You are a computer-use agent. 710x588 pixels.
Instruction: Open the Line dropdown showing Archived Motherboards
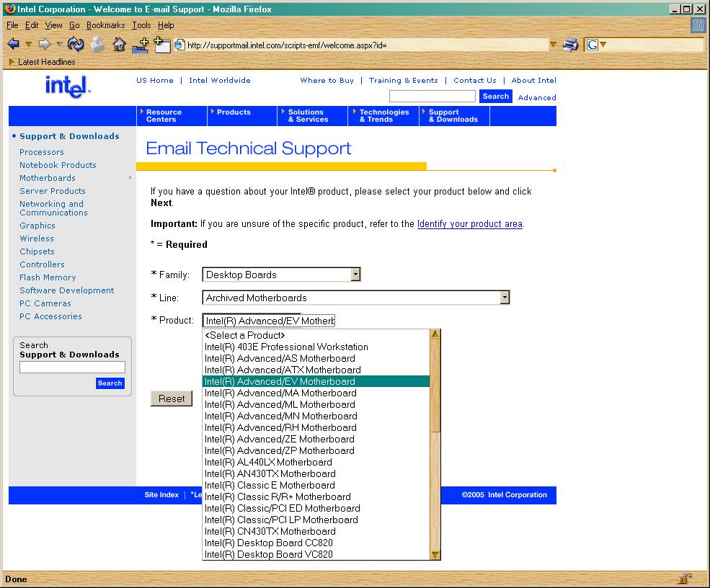(x=505, y=298)
